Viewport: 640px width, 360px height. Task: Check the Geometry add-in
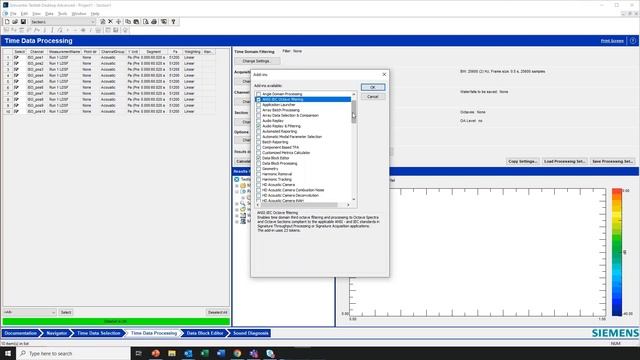[x=258, y=169]
